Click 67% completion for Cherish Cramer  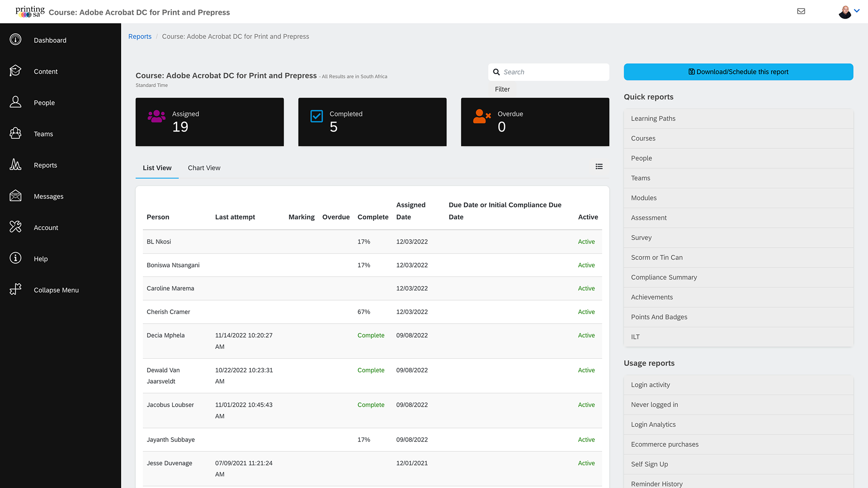click(364, 312)
